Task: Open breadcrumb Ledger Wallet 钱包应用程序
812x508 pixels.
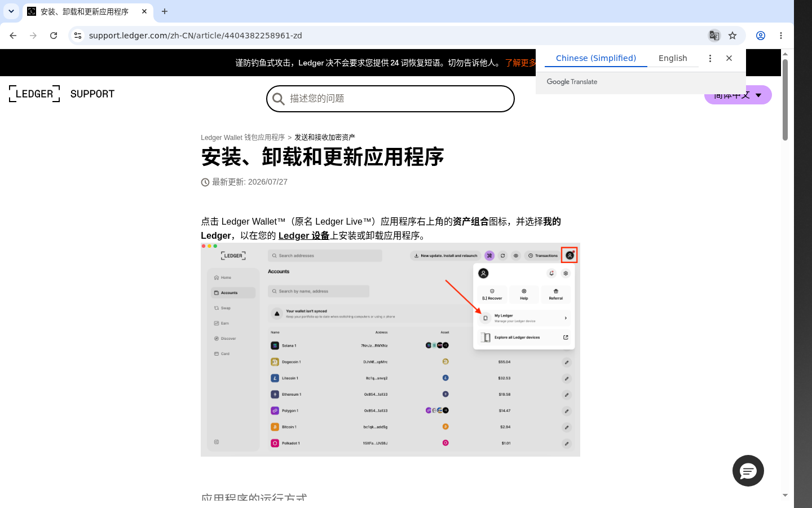Action: coord(242,137)
